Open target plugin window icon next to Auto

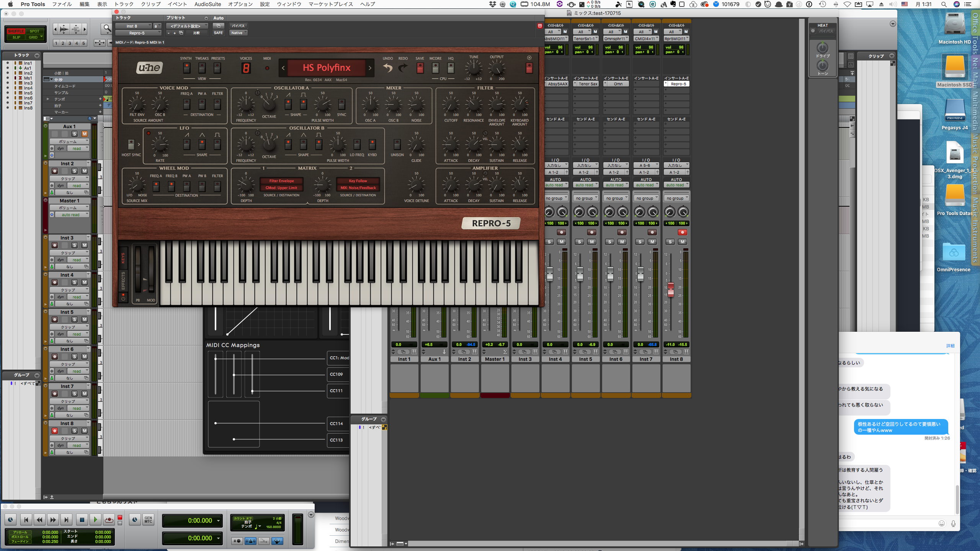click(x=218, y=26)
